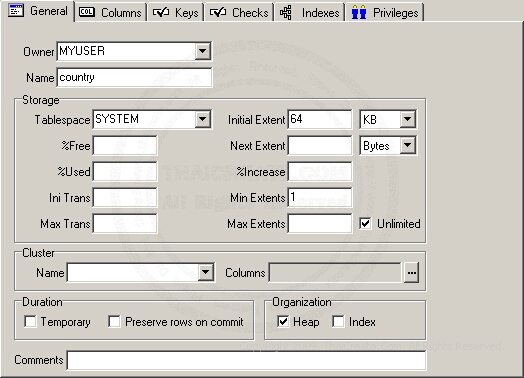
Task: Click the checkmark icon on Keys tab
Action: point(161,12)
